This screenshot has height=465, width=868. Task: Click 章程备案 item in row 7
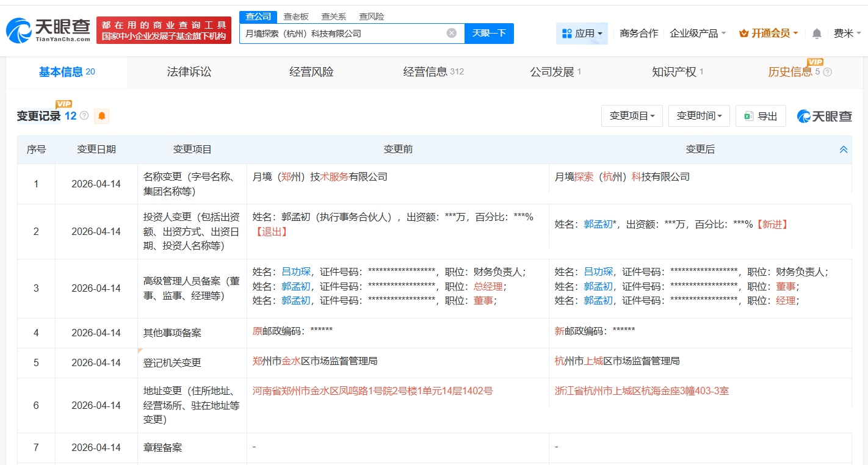pos(162,448)
